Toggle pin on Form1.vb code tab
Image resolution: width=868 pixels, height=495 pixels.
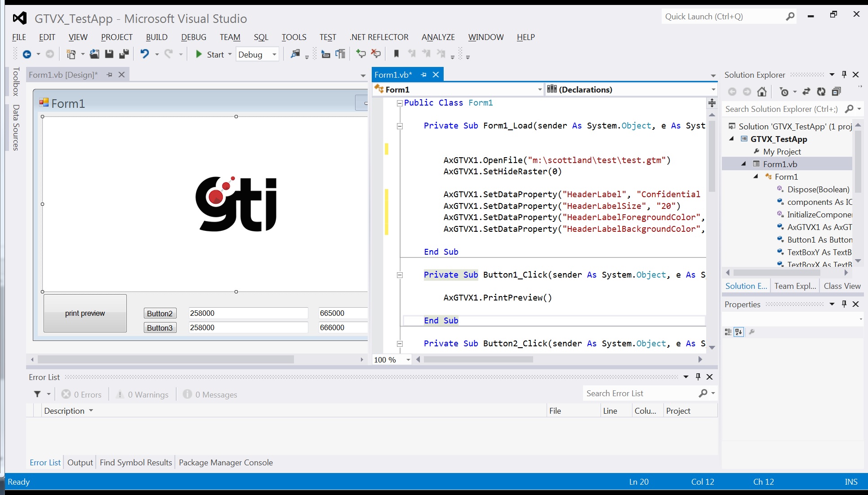tap(423, 75)
